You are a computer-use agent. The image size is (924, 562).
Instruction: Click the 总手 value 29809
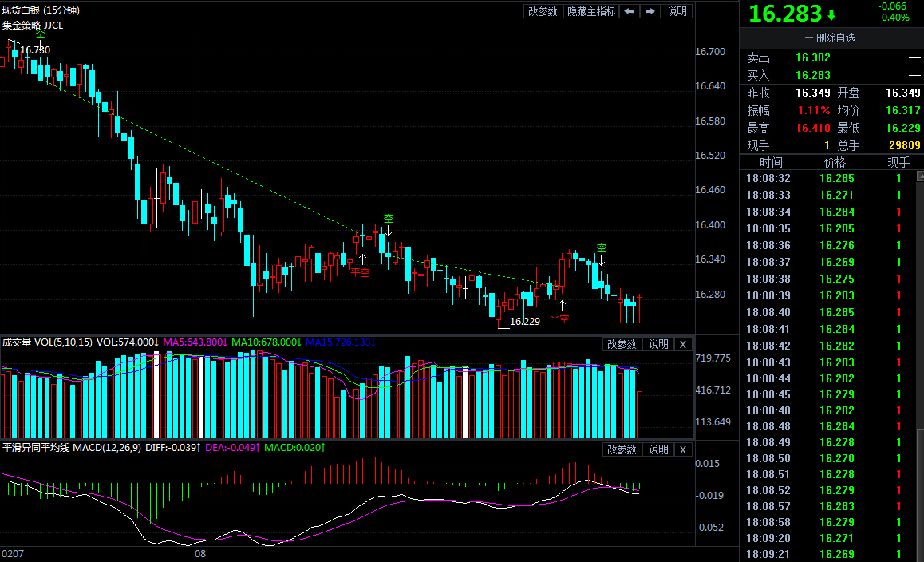[x=905, y=145]
